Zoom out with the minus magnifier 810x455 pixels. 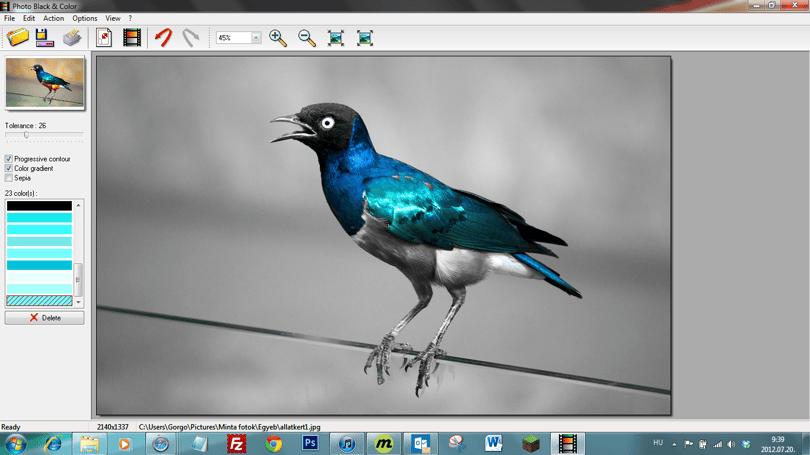pos(307,38)
